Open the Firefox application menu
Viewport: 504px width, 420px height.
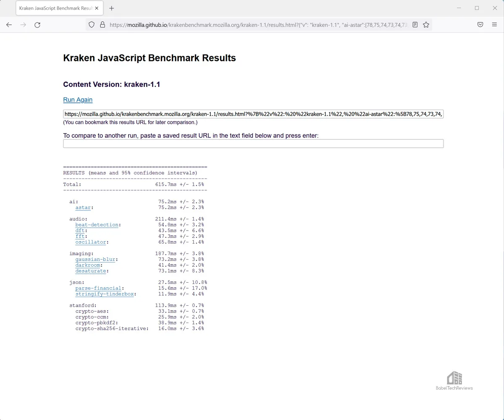[494, 25]
